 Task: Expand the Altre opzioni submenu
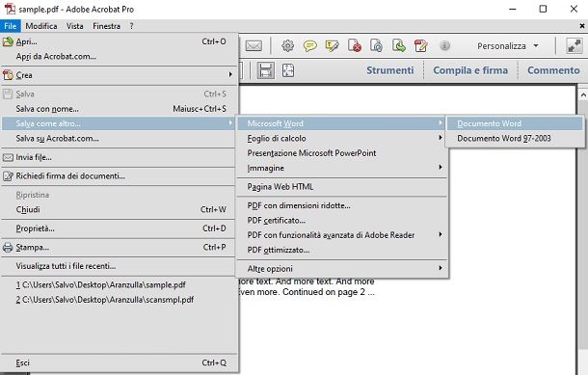coord(441,268)
